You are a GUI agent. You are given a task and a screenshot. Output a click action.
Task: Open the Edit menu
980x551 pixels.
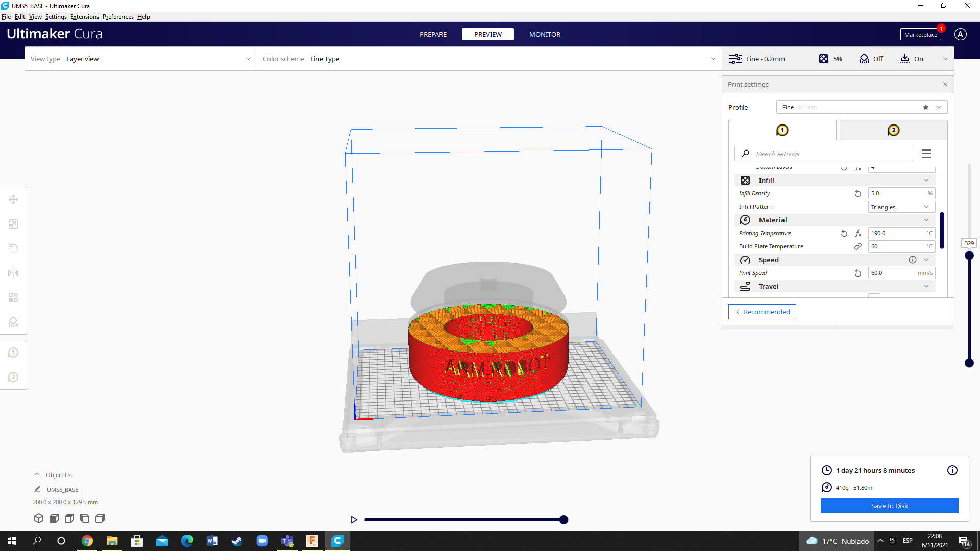click(20, 17)
